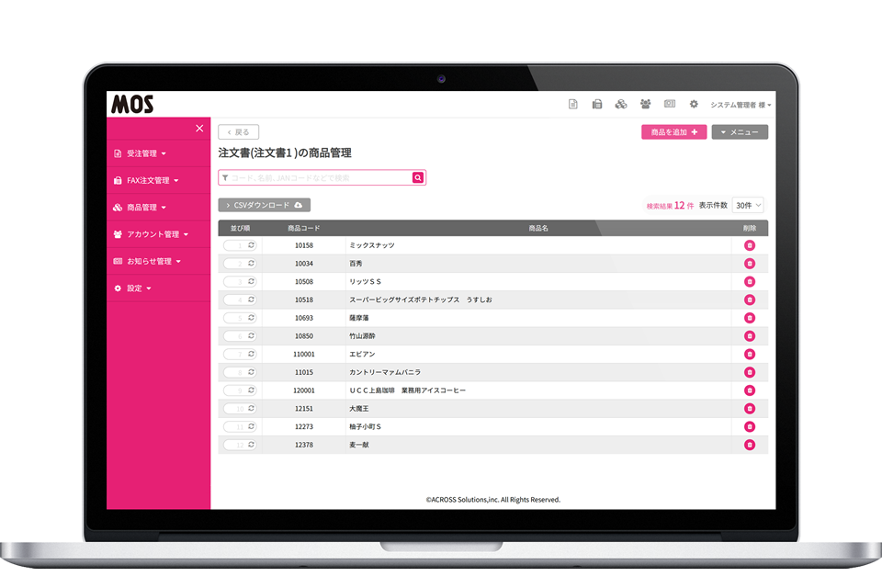Viewport: 882px width, 588px height.
Task: Click the reorder refresh icon on row 1
Action: [x=250, y=245]
